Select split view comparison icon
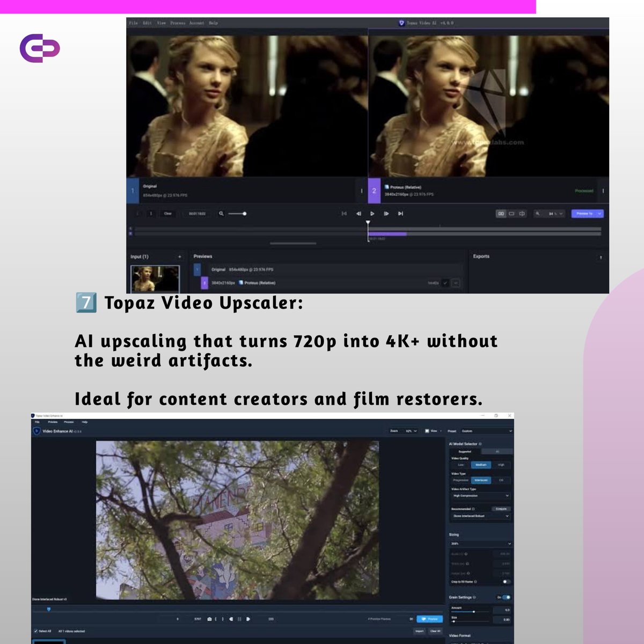 pyautogui.click(x=522, y=214)
